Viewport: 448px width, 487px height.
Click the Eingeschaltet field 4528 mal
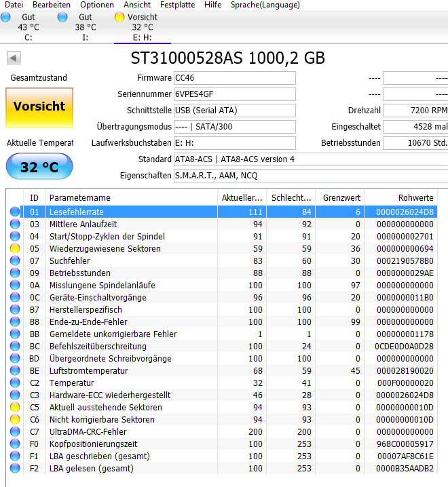415,127
